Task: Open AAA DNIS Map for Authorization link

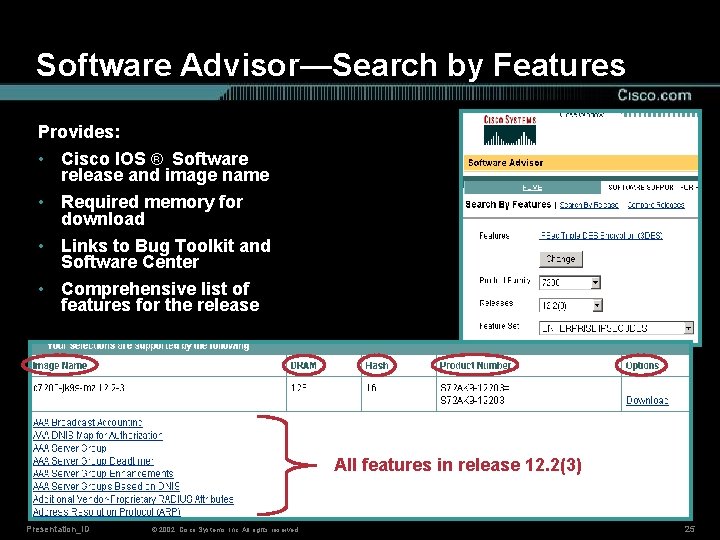Action: click(97, 435)
